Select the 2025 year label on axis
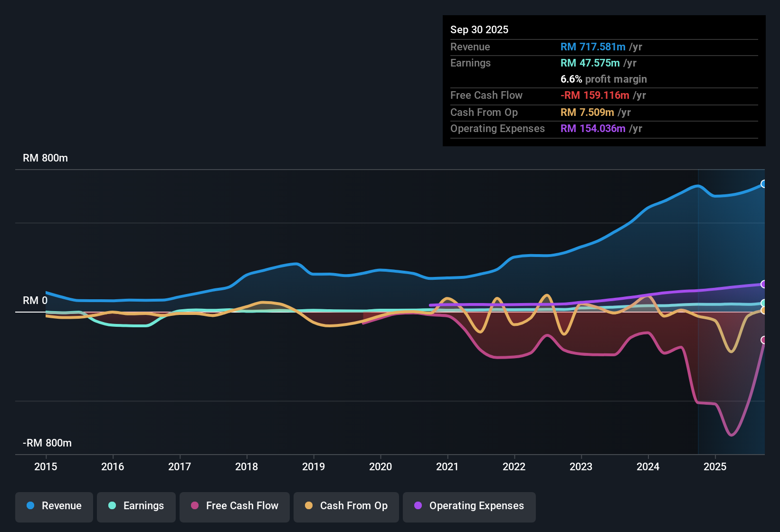 tap(716, 467)
